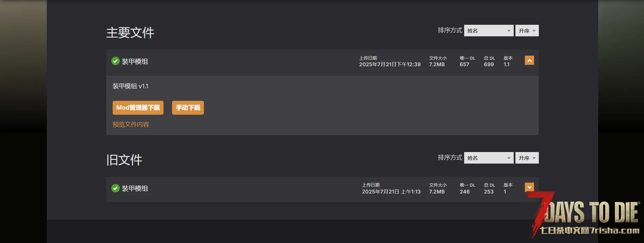This screenshot has width=644, height=243.
Task: Select the main file title 装甲模组
Action: pos(135,61)
